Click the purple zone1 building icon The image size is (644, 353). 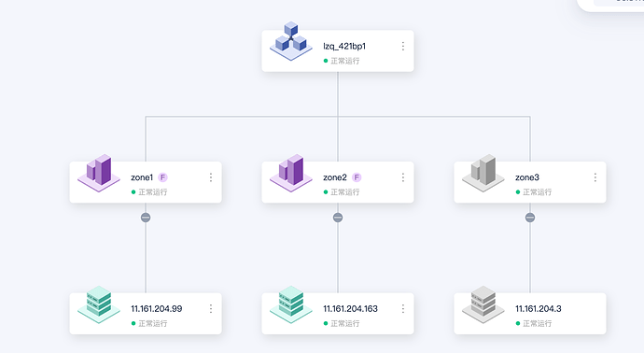(99, 173)
